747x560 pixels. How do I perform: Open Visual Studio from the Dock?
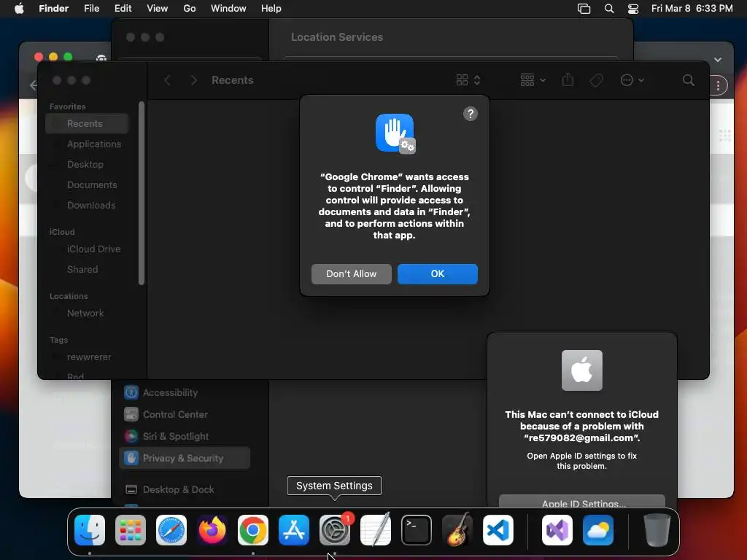[557, 530]
